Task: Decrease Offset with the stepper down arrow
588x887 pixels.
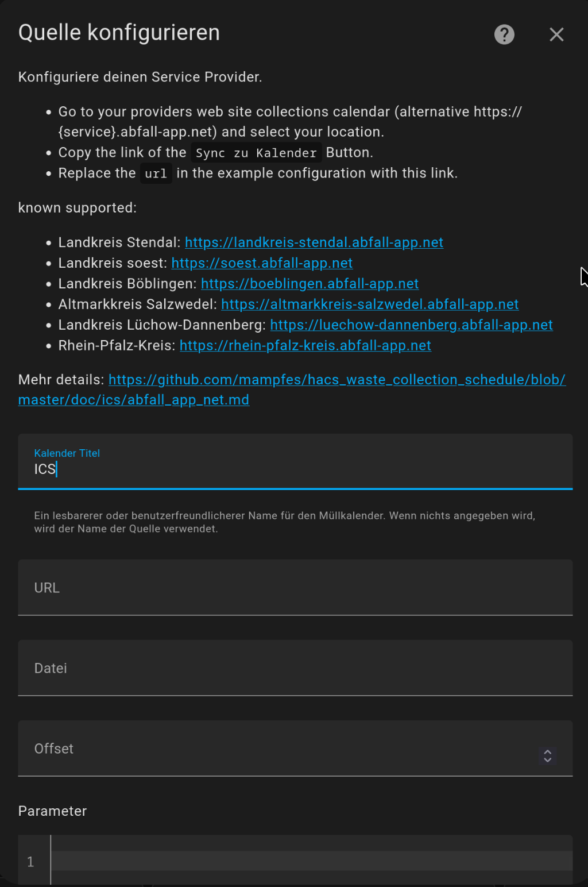Action: pos(548,760)
